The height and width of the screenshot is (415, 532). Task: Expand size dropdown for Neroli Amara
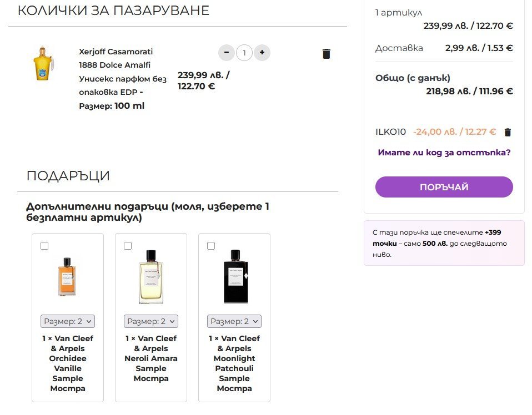[151, 321]
